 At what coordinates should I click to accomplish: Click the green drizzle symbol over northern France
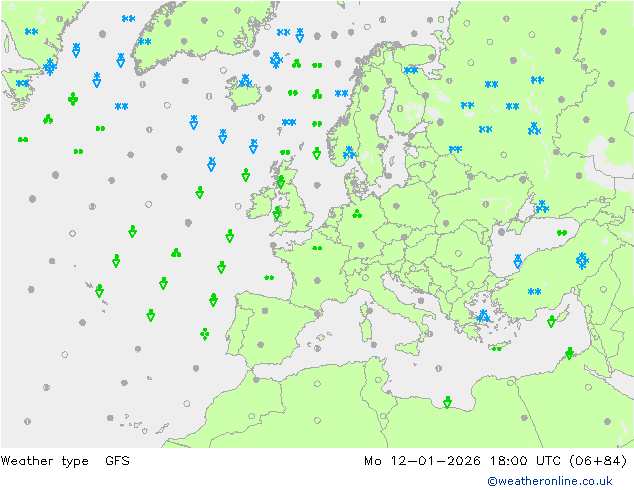tap(317, 248)
